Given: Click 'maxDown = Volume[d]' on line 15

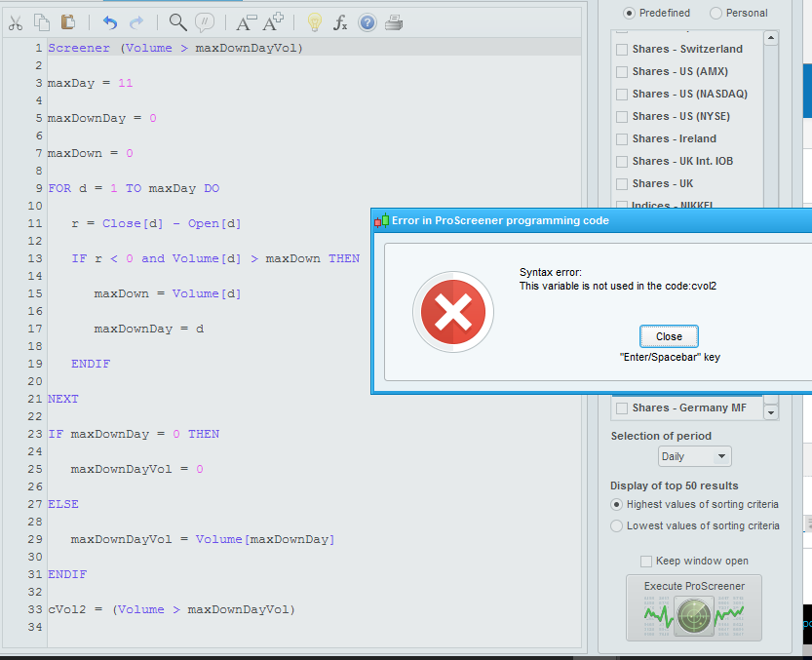Looking at the screenshot, I should tap(168, 293).
